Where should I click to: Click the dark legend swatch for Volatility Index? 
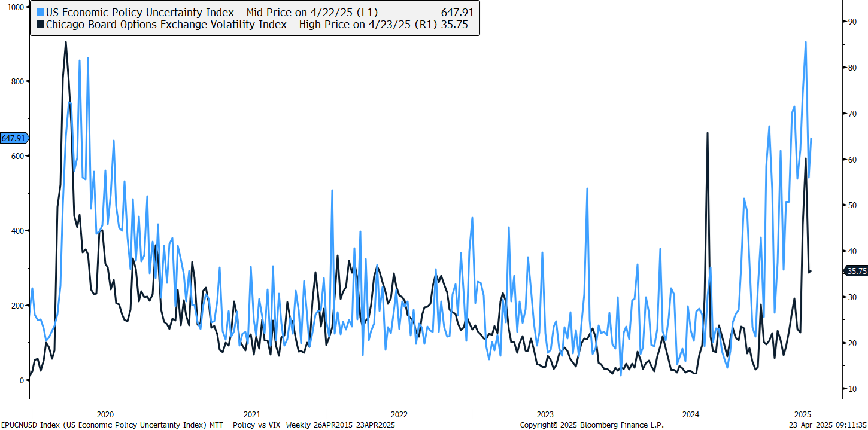40,25
